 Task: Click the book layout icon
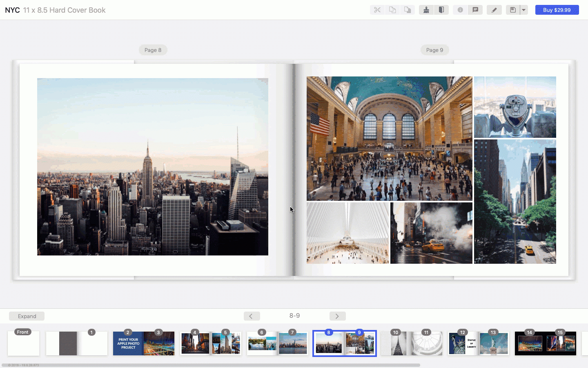tap(441, 10)
